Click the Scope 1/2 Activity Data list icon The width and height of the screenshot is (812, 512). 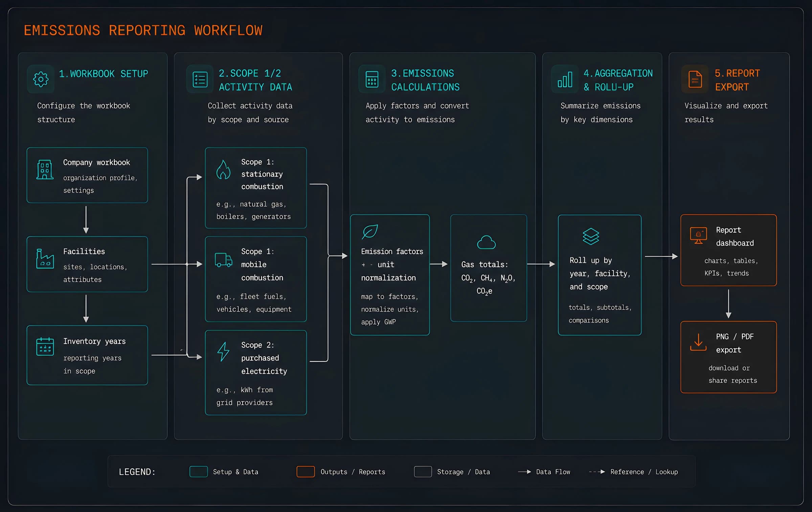[200, 79]
